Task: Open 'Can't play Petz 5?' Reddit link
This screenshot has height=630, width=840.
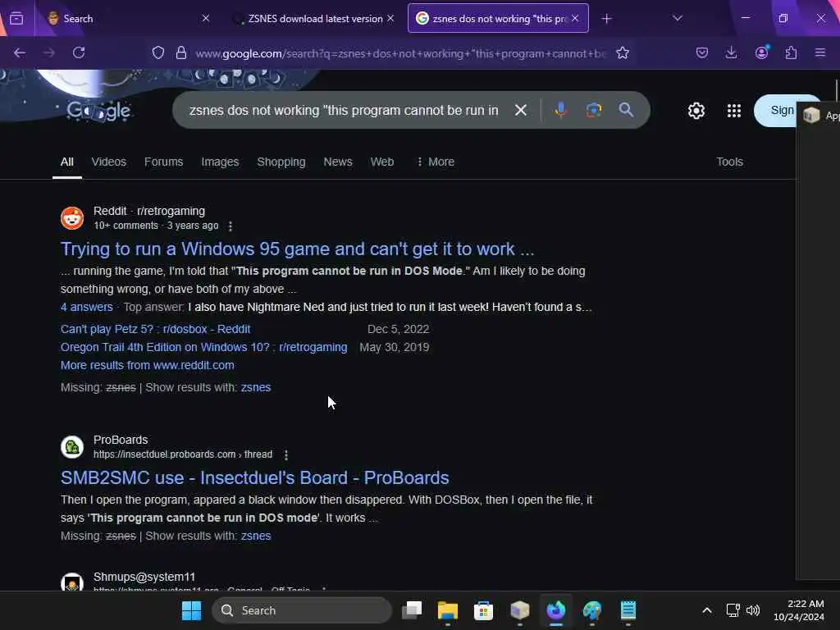Action: pyautogui.click(x=155, y=329)
